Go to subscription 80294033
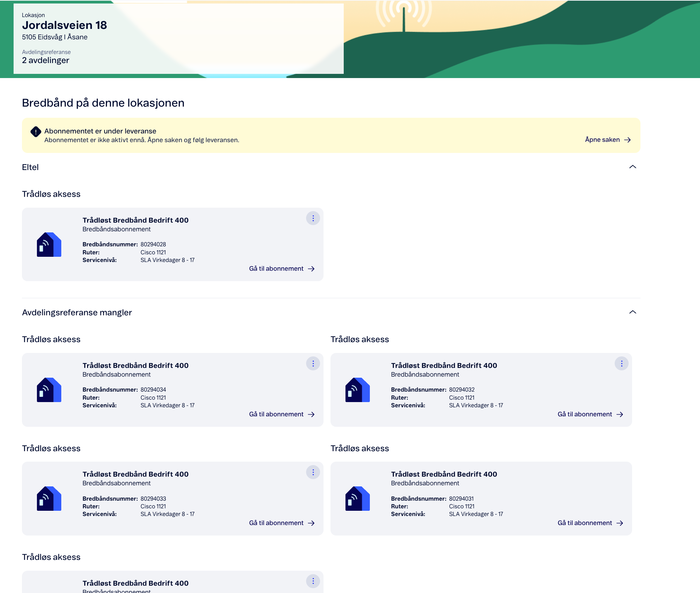The height and width of the screenshot is (593, 700). (x=282, y=523)
